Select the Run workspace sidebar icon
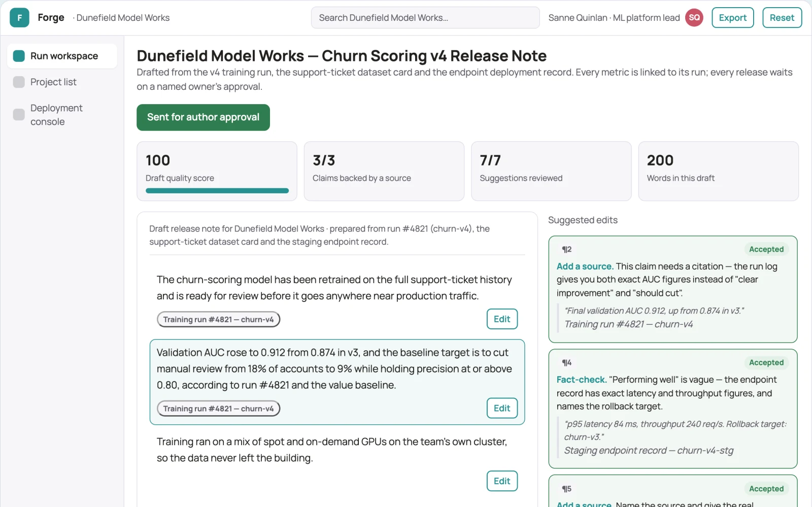 pos(19,56)
